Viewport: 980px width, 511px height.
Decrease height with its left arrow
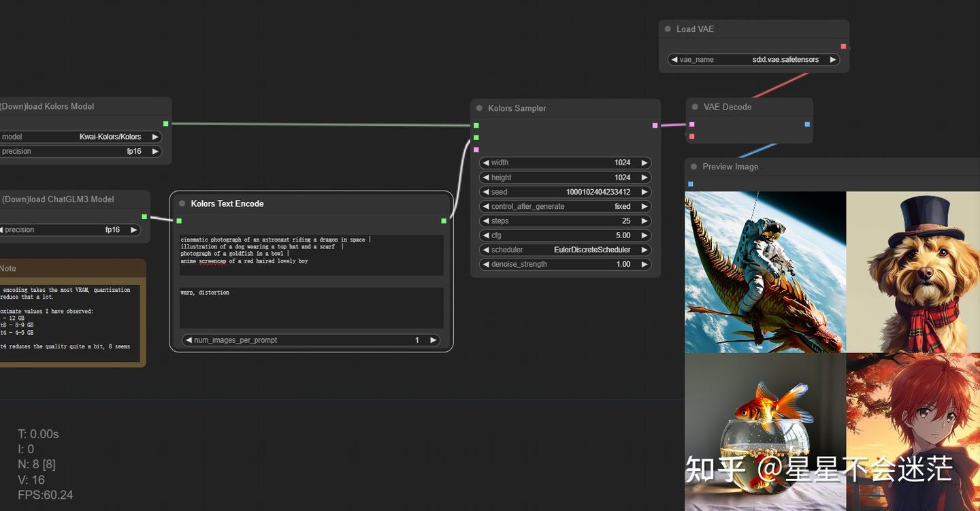(485, 178)
